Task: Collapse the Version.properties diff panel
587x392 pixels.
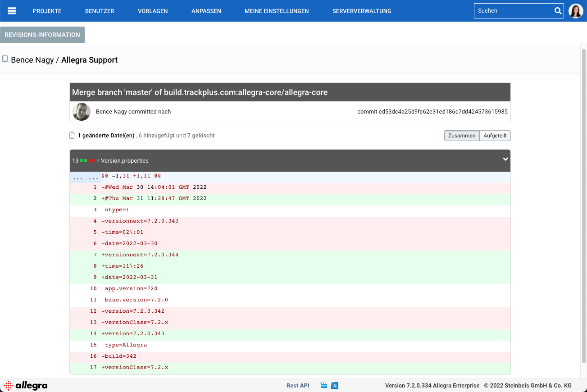Action: [505, 159]
